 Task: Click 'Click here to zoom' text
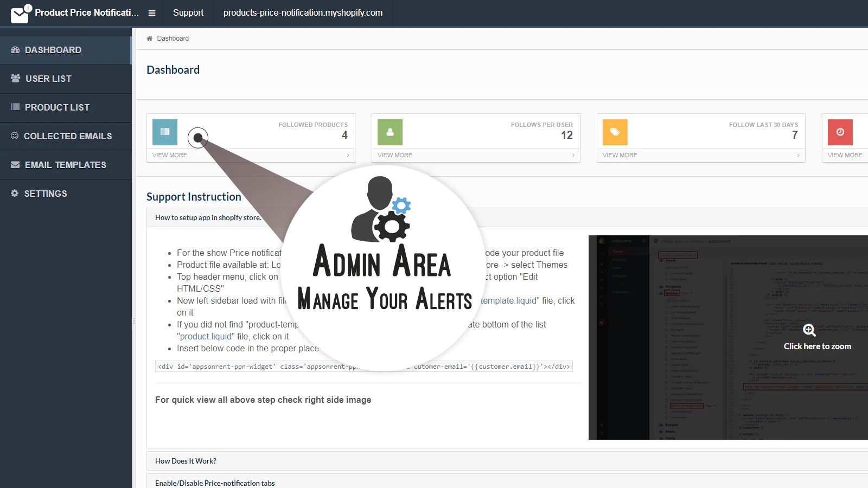[x=817, y=346]
